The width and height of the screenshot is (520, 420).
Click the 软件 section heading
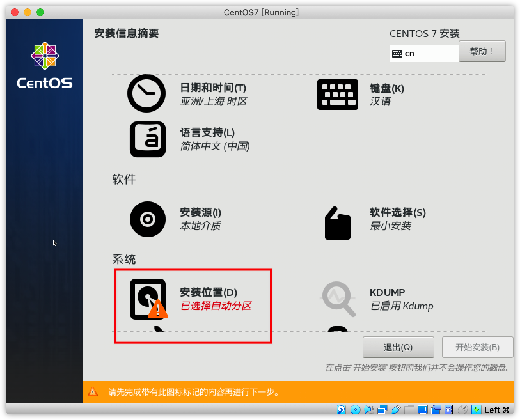tap(124, 179)
